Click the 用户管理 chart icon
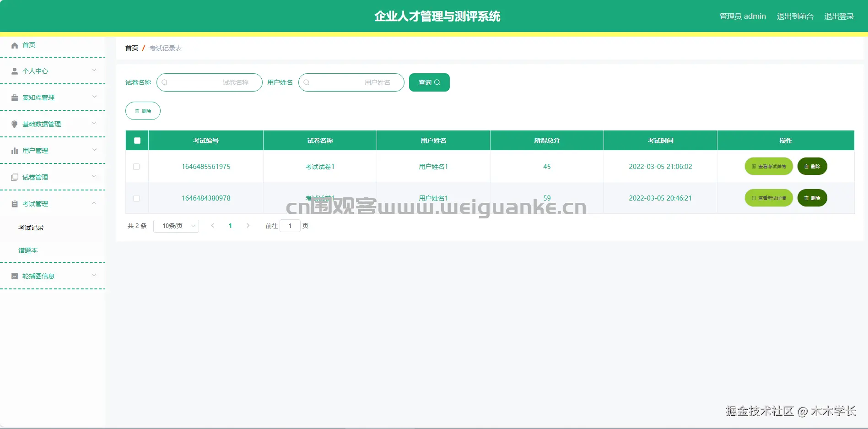This screenshot has height=429, width=868. point(14,150)
